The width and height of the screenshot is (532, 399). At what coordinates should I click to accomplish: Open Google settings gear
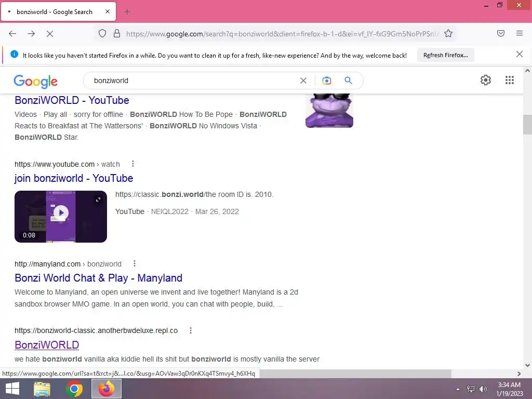pyautogui.click(x=486, y=80)
